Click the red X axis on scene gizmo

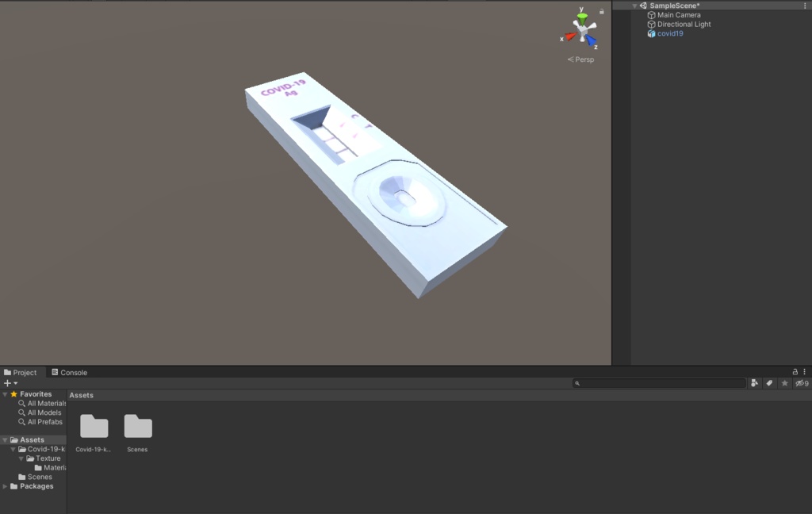coord(570,36)
